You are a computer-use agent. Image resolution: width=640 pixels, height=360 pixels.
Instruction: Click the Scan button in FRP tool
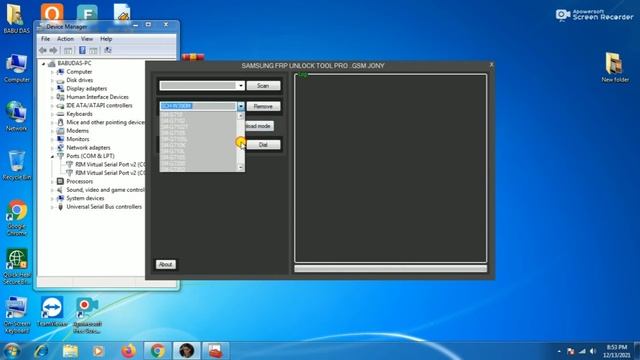tap(263, 86)
